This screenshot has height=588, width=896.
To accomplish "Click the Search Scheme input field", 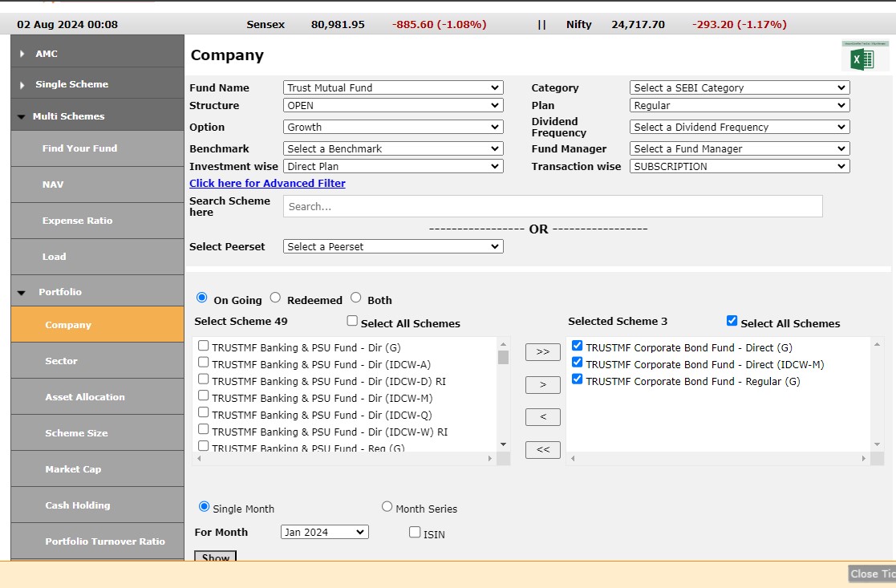I will click(x=552, y=206).
